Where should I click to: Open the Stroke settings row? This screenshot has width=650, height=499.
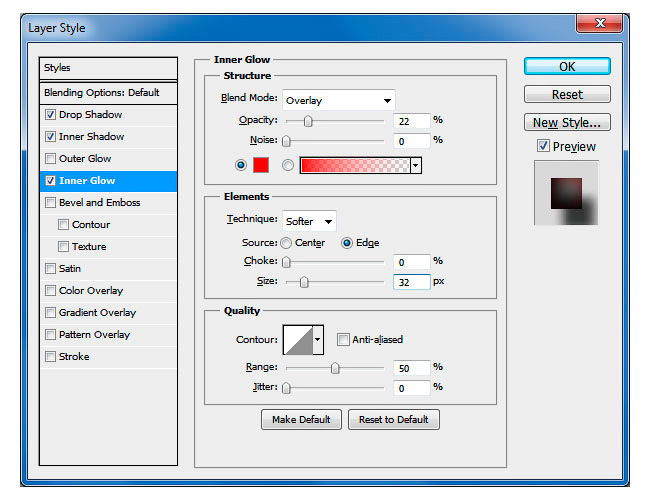click(x=108, y=356)
